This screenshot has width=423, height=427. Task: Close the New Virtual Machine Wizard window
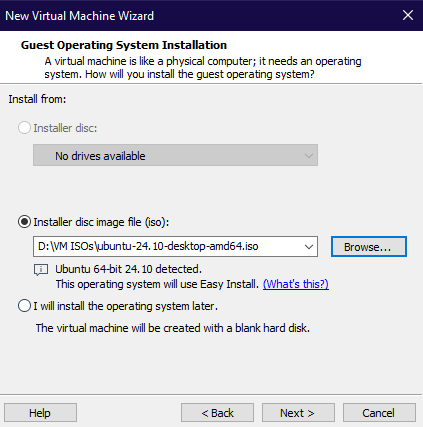tap(408, 15)
